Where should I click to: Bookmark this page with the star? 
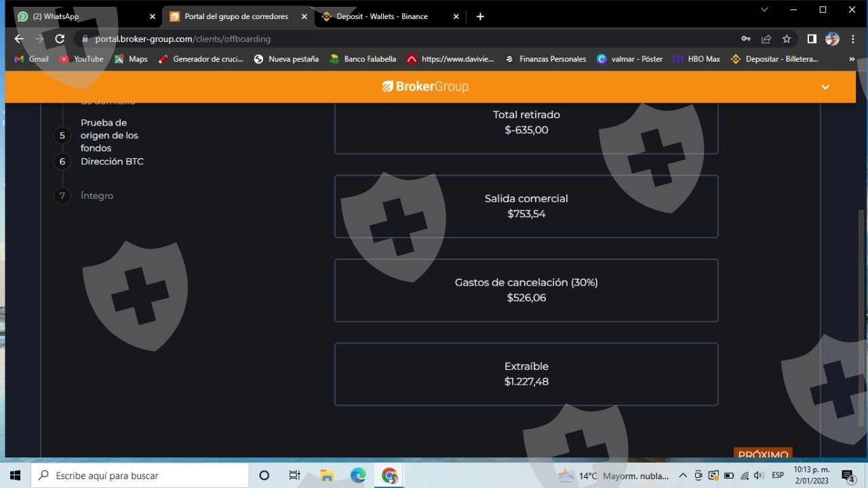787,39
